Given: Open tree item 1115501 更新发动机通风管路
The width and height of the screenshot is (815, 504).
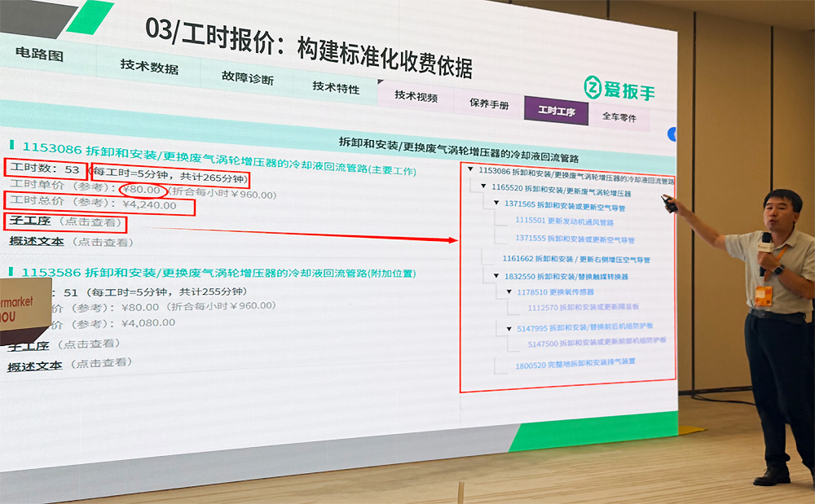Looking at the screenshot, I should coord(565,221).
